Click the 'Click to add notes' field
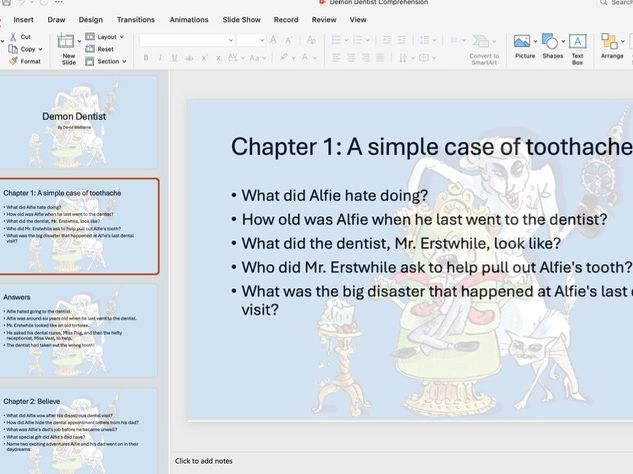633x474 pixels. [x=203, y=461]
